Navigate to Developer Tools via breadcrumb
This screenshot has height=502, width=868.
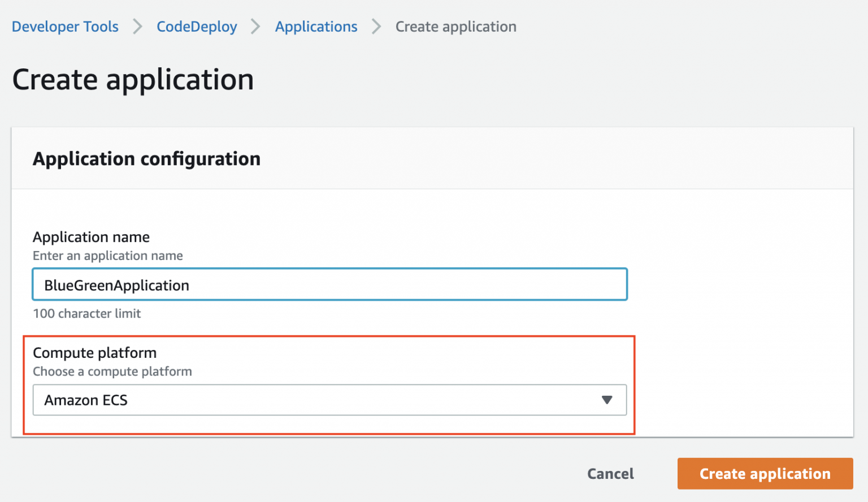[65, 26]
